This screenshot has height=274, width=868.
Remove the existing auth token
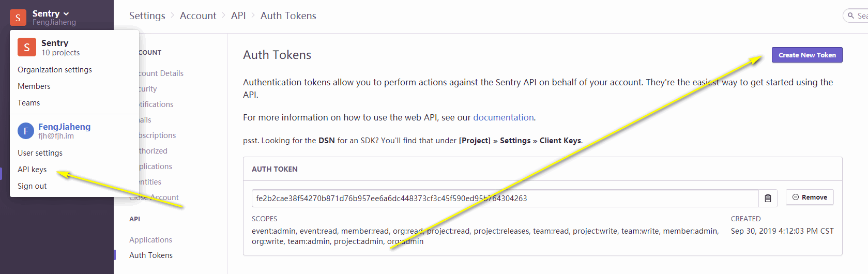pos(810,197)
